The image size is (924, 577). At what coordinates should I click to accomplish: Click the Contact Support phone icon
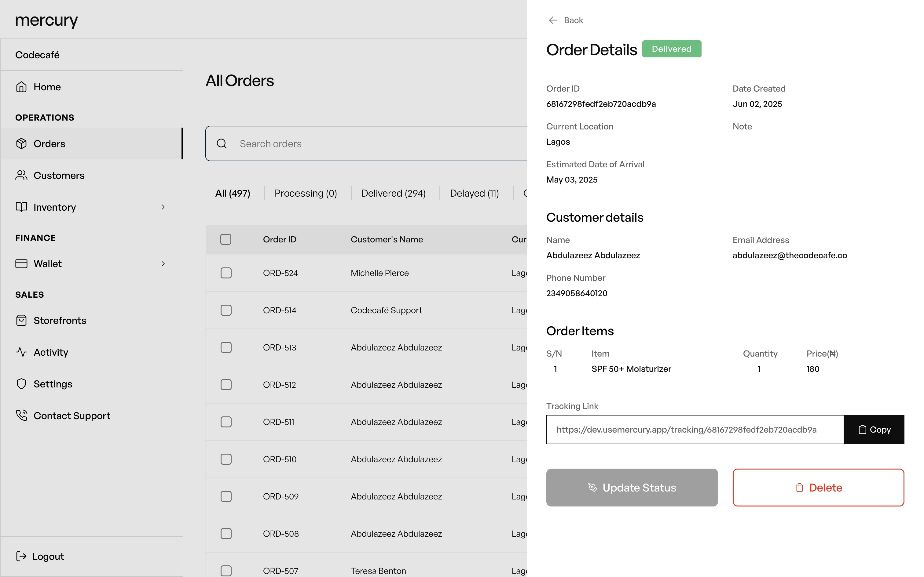tap(22, 415)
